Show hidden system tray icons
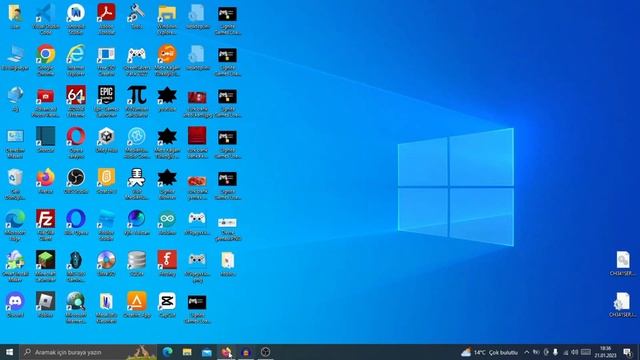The image size is (640, 360). [527, 352]
